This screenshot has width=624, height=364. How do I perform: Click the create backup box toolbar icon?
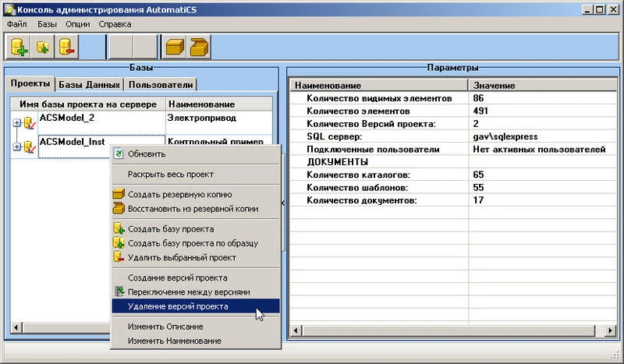[x=174, y=47]
